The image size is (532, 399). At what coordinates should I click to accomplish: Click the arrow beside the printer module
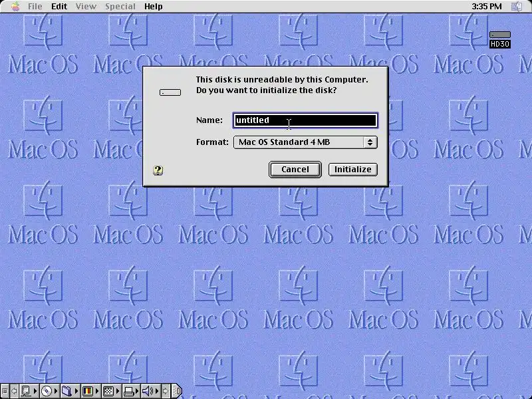137,391
